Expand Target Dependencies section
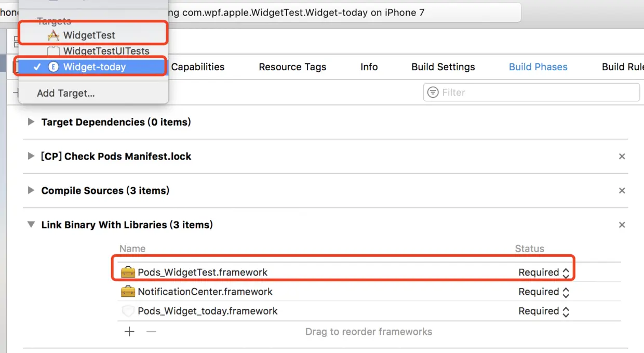The height and width of the screenshot is (353, 644). 31,122
